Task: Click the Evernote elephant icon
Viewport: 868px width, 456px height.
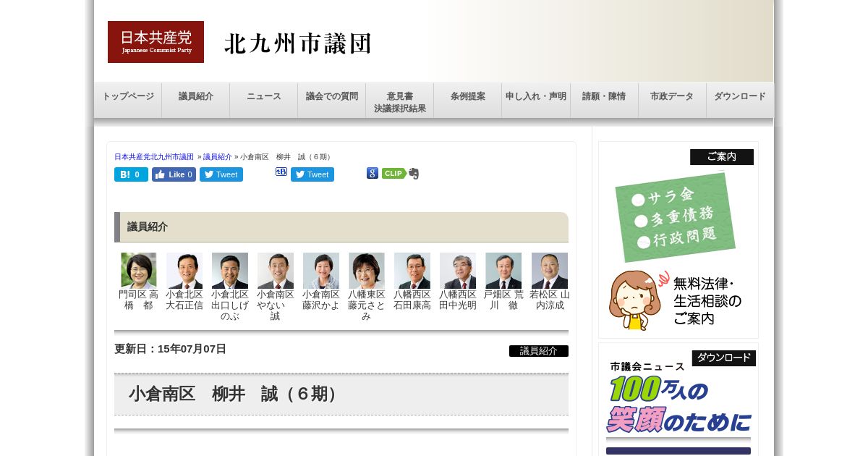Action: [x=414, y=174]
